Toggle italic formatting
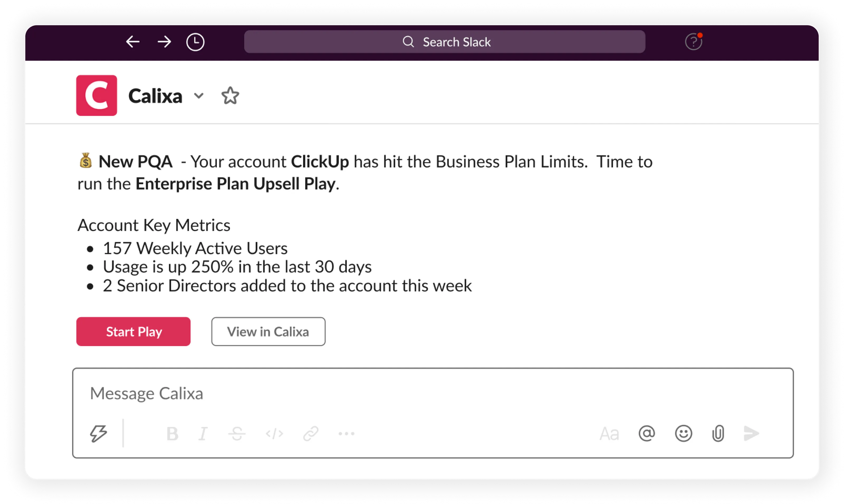This screenshot has height=504, width=844. pos(203,434)
